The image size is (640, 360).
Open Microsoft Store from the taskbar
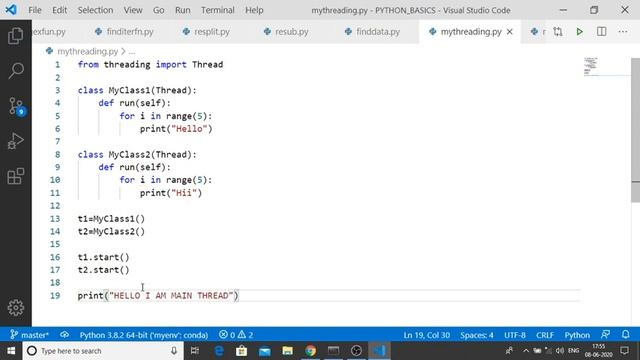pyautogui.click(x=242, y=351)
